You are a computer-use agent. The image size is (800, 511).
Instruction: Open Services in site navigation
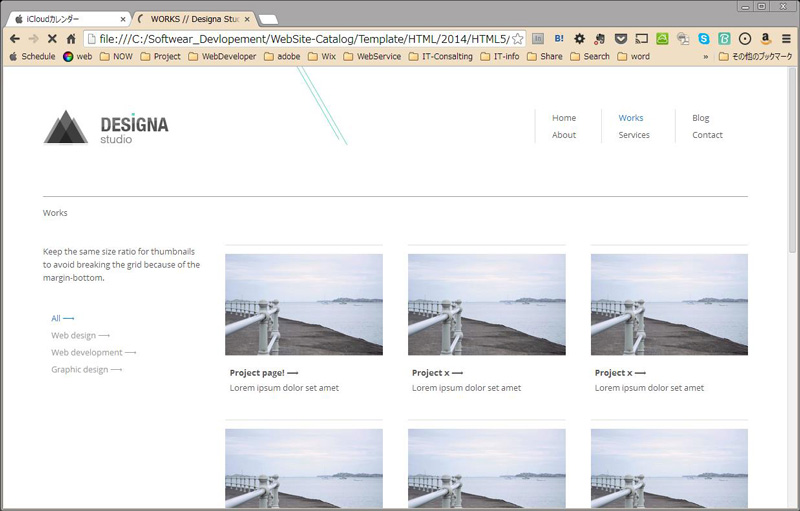634,135
